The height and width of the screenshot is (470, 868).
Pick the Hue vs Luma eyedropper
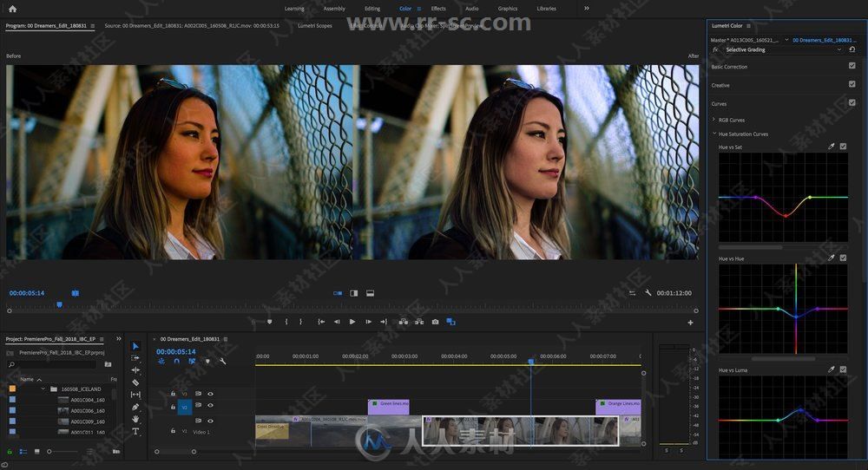click(831, 369)
